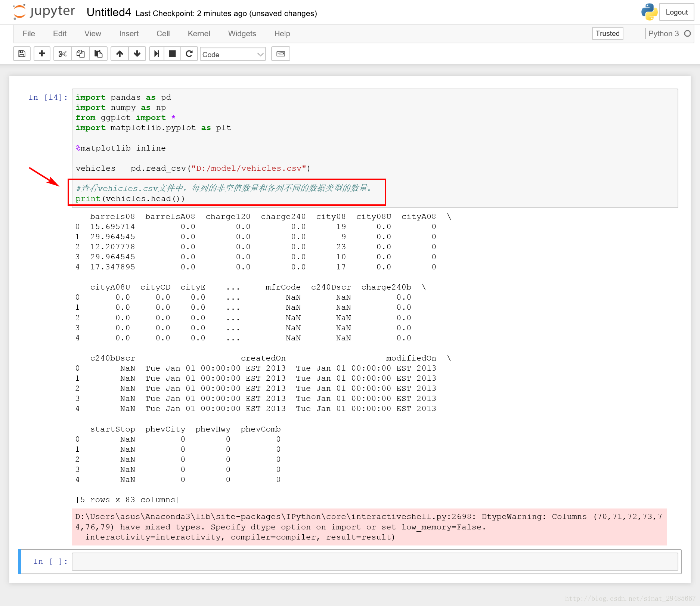The width and height of the screenshot is (700, 606).
Task: Open the Kernel menu
Action: tap(199, 34)
